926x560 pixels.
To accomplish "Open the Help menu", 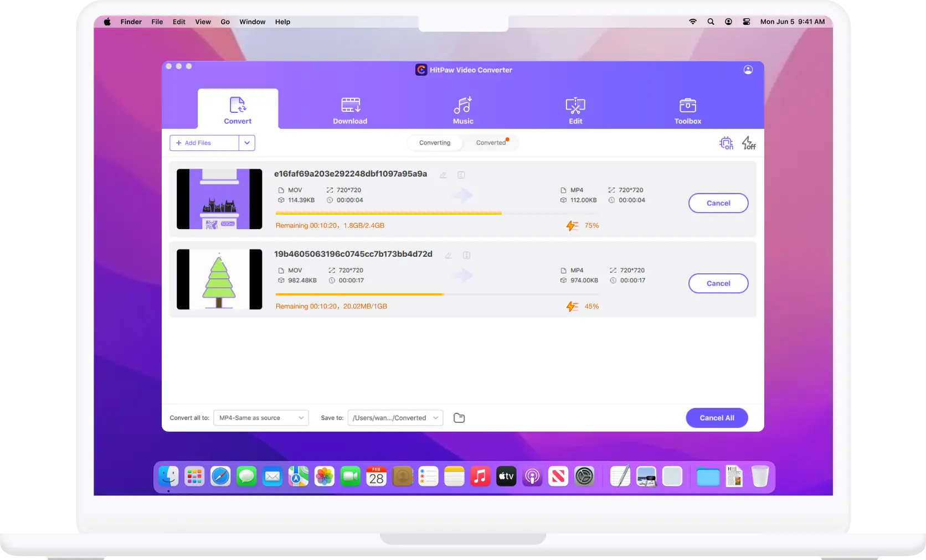I will (x=282, y=22).
